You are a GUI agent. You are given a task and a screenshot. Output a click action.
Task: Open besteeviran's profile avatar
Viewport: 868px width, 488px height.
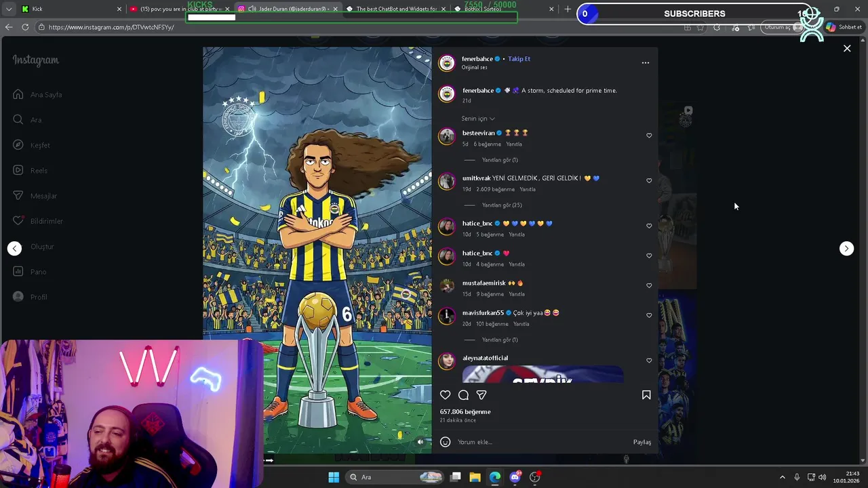pos(446,136)
